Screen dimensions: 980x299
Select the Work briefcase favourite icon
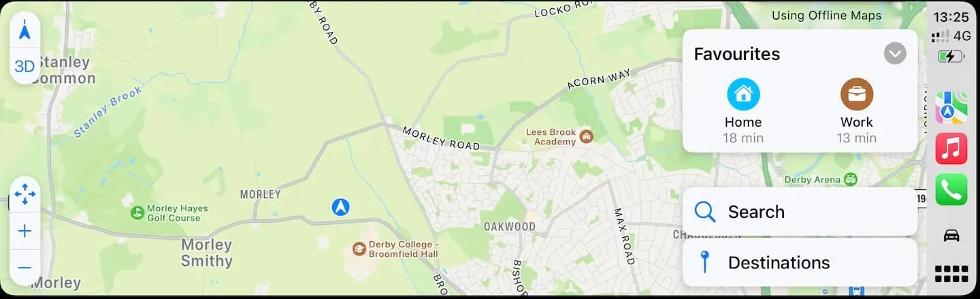tap(857, 94)
